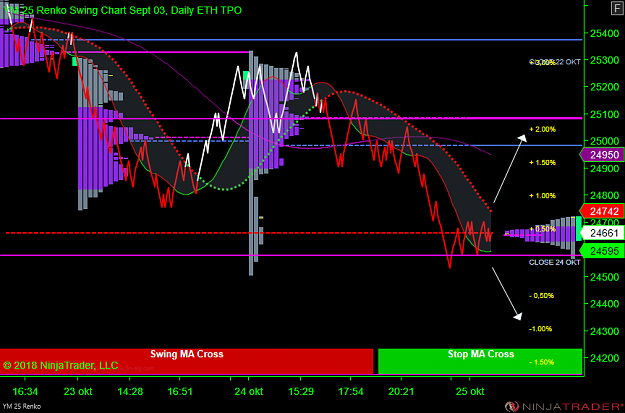Click the - 0,50% level label

(x=542, y=295)
